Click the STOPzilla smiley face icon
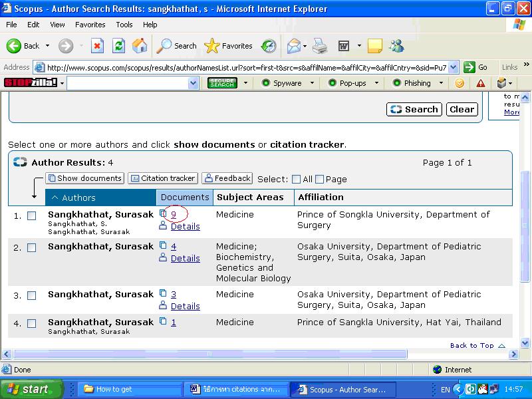 [x=460, y=83]
